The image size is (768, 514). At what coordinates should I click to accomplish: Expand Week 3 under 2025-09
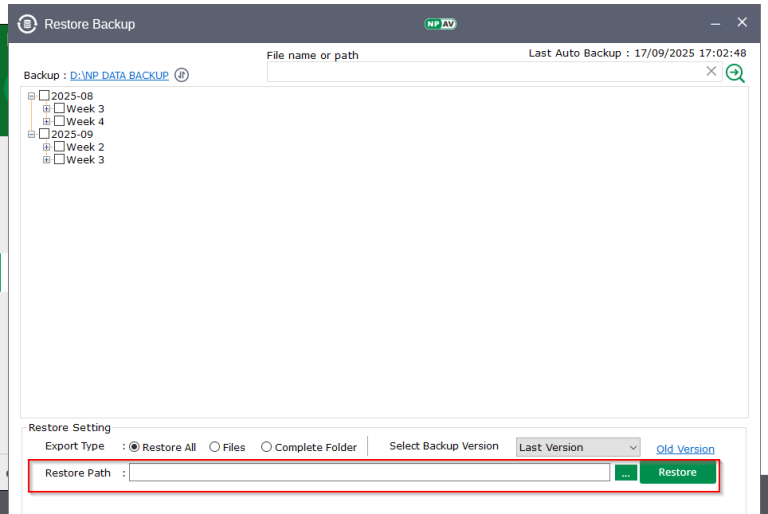(x=47, y=160)
